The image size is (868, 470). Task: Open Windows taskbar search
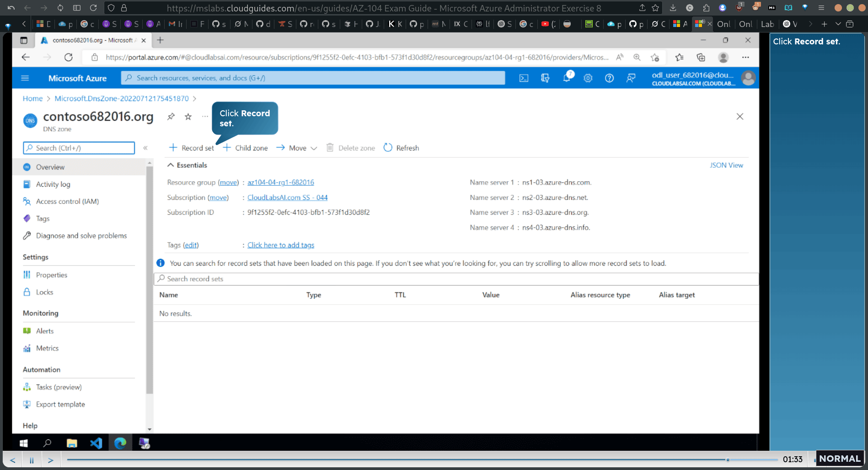pyautogui.click(x=47, y=443)
